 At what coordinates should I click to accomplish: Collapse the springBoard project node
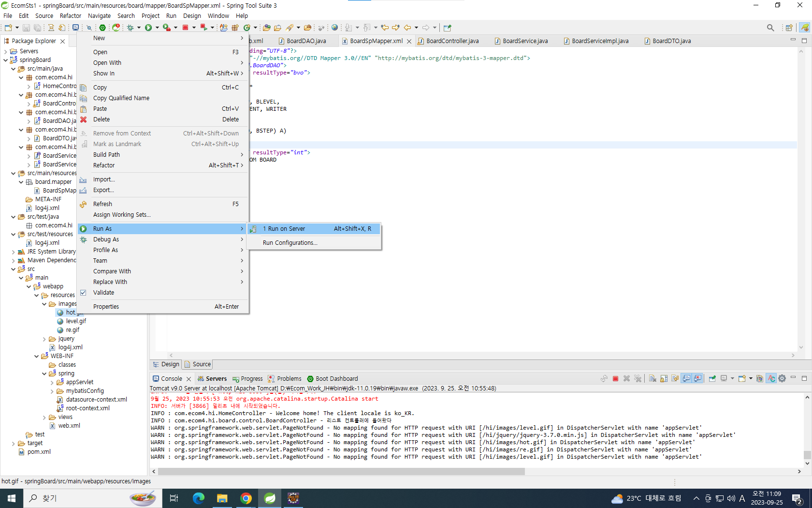coord(5,60)
